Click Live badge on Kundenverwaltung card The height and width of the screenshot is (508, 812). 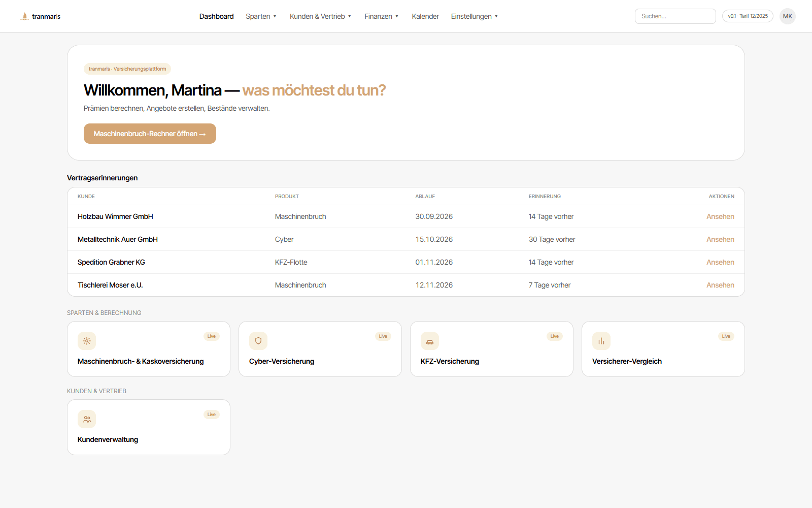pos(212,415)
